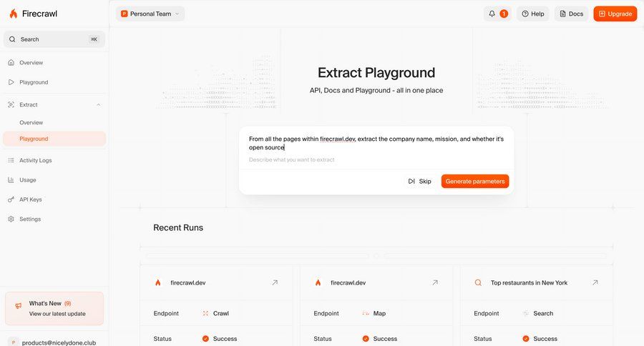The height and width of the screenshot is (346, 644).
Task: Click the Upgrade button
Action: (615, 14)
